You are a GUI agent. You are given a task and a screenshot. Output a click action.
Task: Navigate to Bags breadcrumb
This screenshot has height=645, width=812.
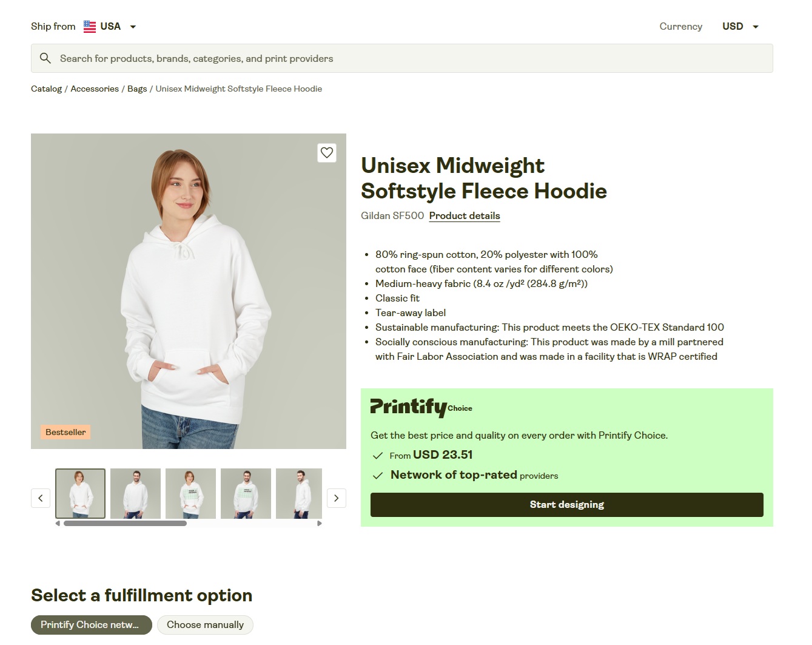pyautogui.click(x=137, y=89)
